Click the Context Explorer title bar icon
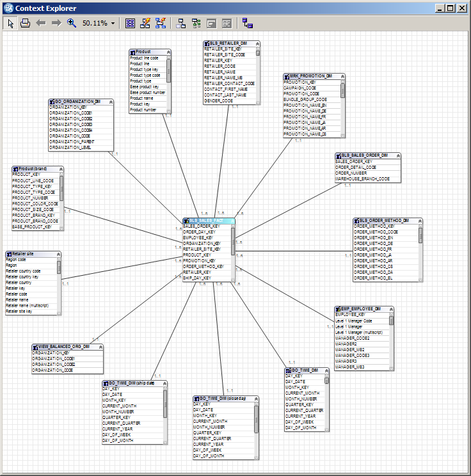471x476 pixels. click(x=8, y=8)
